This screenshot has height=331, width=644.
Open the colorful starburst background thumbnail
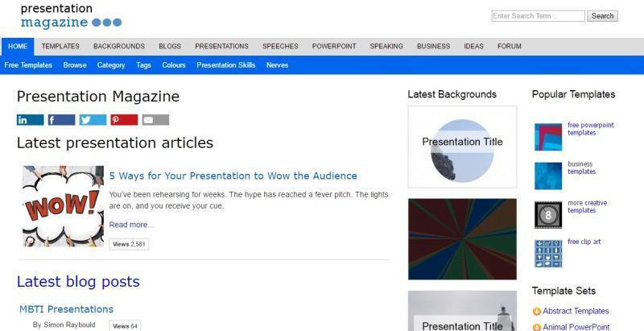coord(462,239)
